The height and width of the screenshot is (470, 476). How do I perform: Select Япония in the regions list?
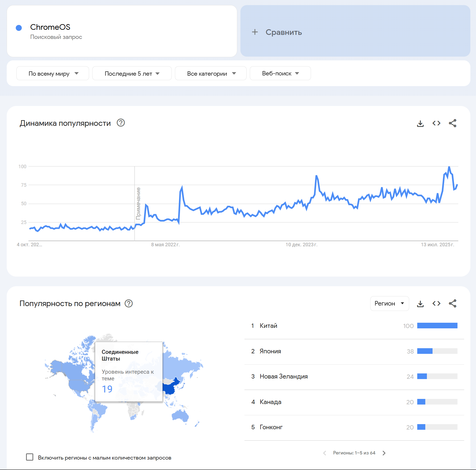pyautogui.click(x=270, y=351)
